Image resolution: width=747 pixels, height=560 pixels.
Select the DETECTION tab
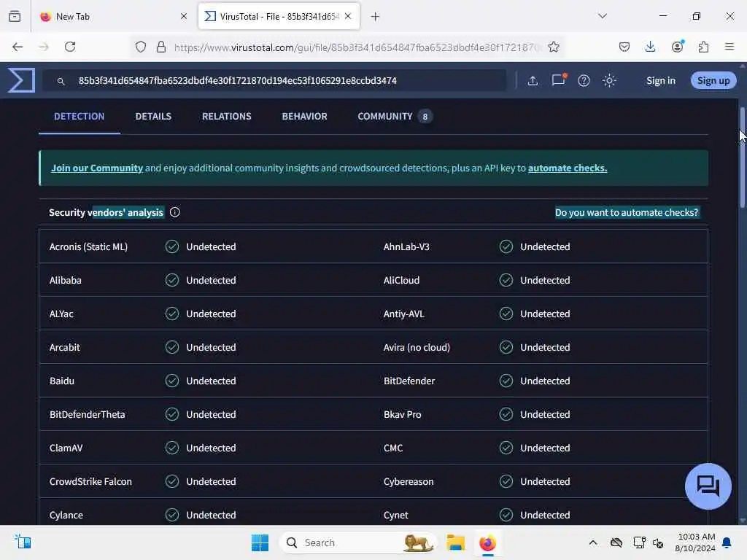(79, 116)
